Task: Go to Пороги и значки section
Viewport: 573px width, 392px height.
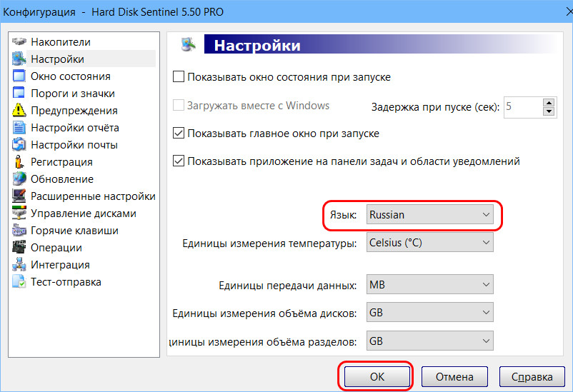Action: tap(73, 94)
